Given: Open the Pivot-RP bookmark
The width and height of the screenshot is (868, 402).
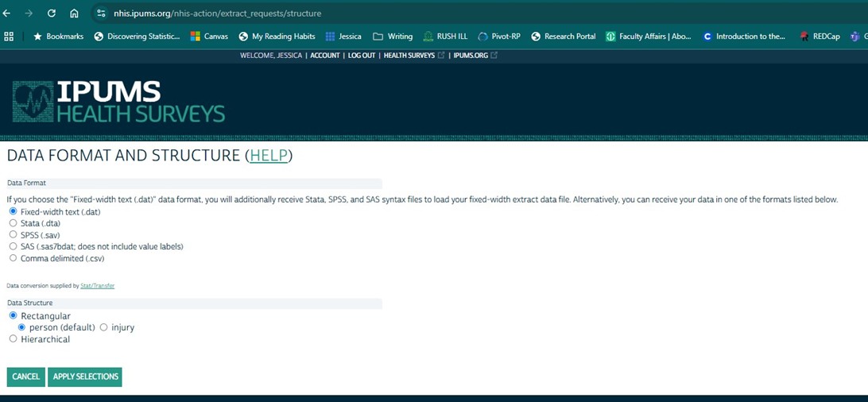Looking at the screenshot, I should coord(498,37).
